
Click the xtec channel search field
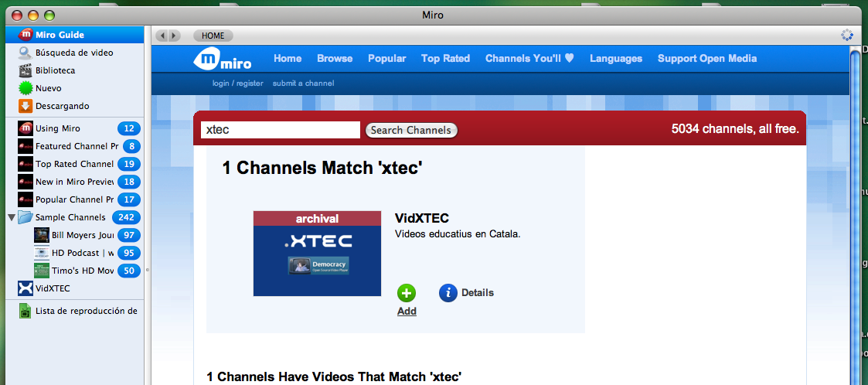click(x=281, y=130)
